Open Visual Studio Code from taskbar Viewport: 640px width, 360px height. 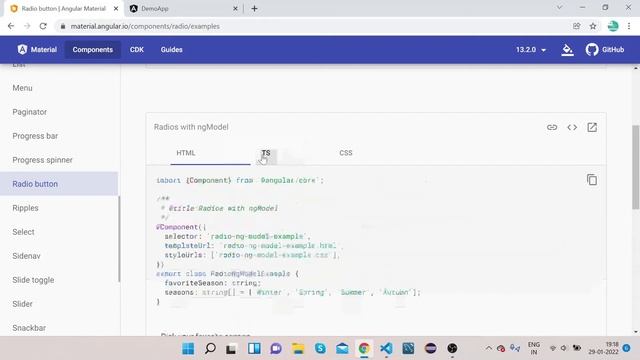[386, 349]
